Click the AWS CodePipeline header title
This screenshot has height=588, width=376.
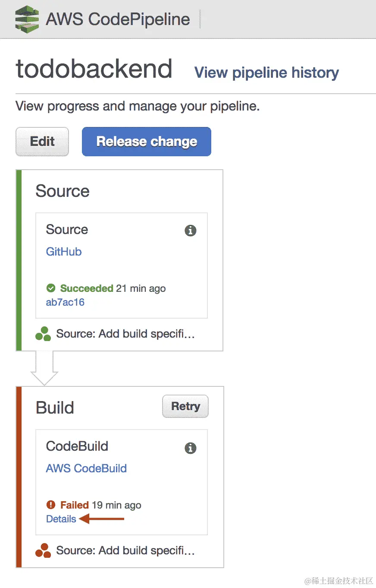(x=118, y=19)
